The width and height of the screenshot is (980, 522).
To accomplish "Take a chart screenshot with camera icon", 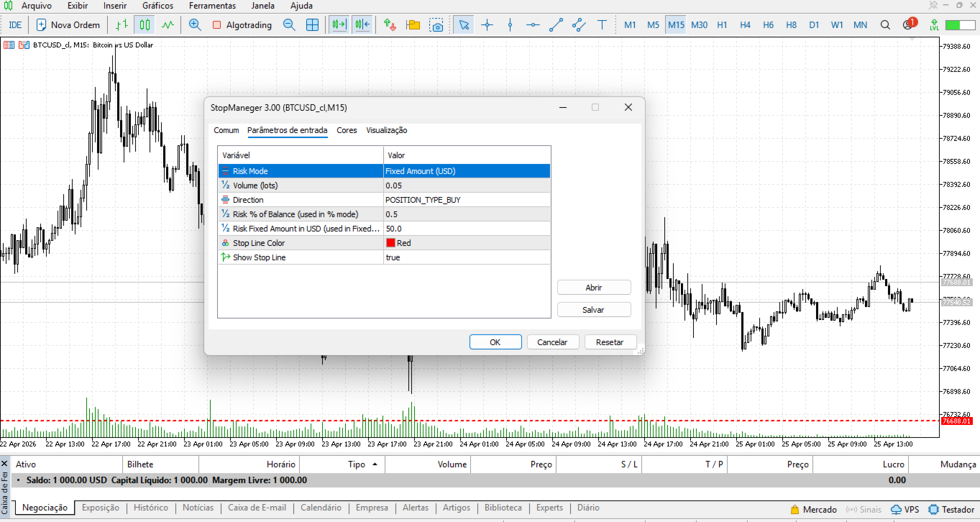I will point(436,25).
